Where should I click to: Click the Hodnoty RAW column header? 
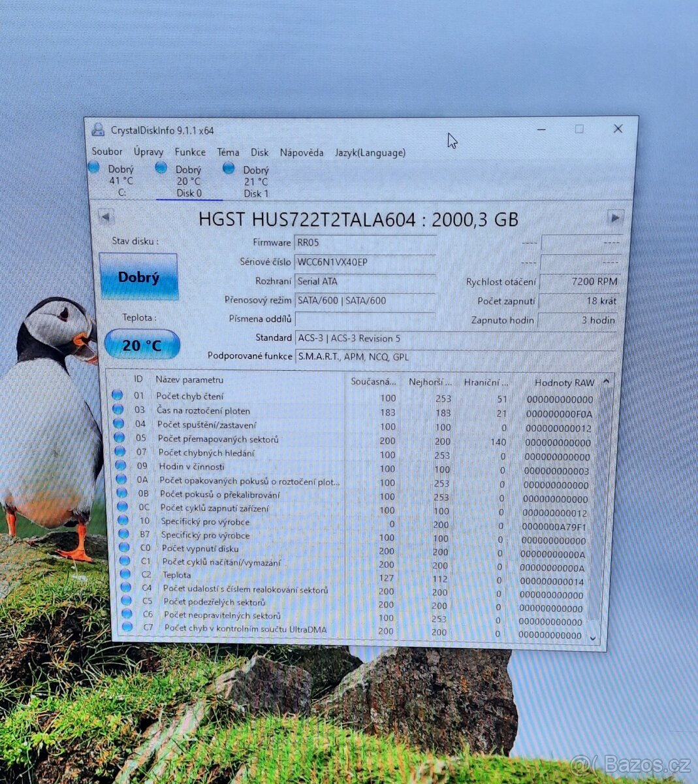pyautogui.click(x=563, y=382)
